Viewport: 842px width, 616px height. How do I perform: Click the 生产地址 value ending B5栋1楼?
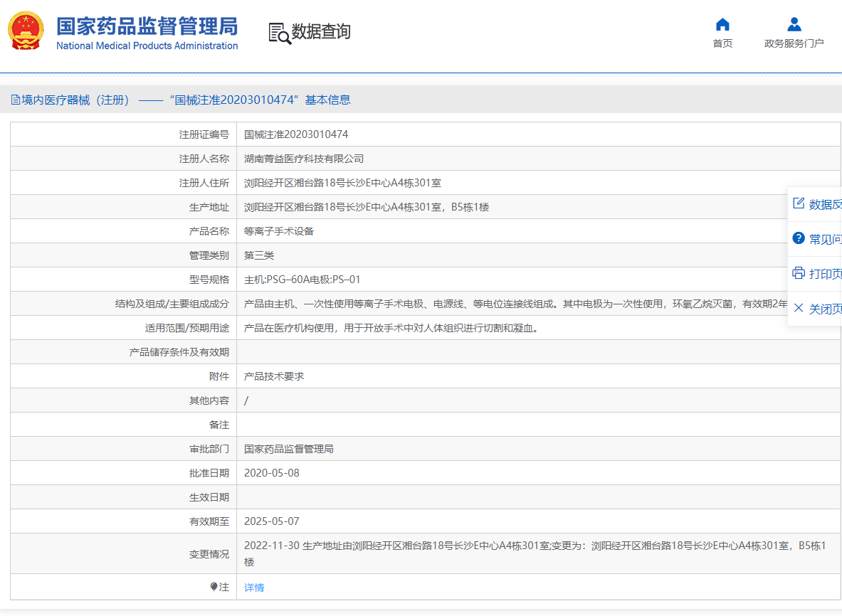pos(367,206)
